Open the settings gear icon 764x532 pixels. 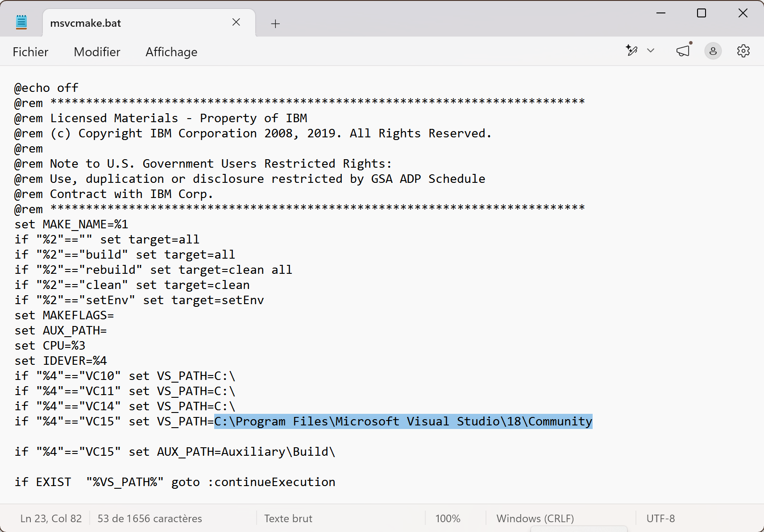pyautogui.click(x=743, y=51)
